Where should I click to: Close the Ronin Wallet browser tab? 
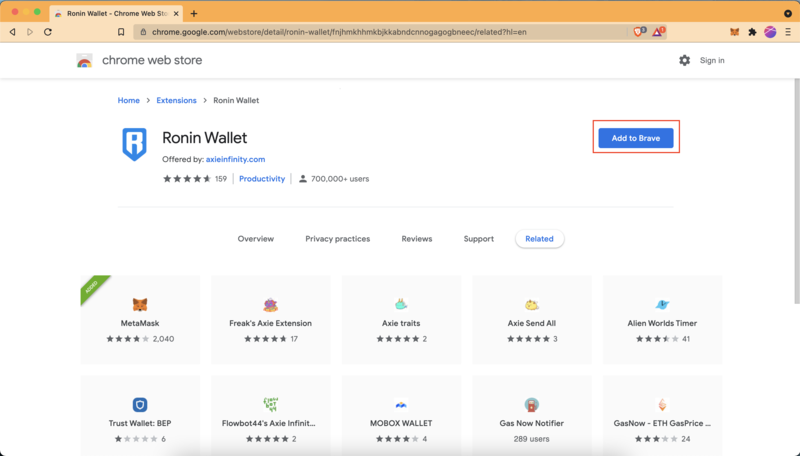(176, 13)
